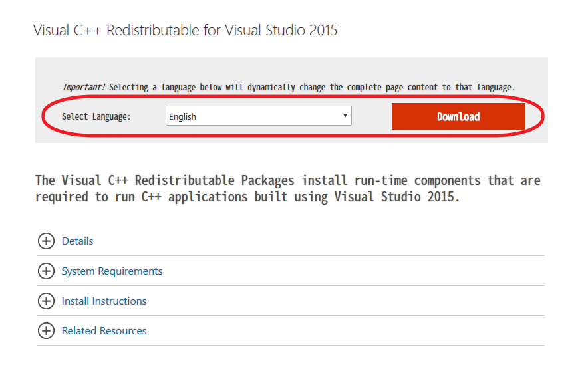Open the Select Language combo box

coord(258,116)
